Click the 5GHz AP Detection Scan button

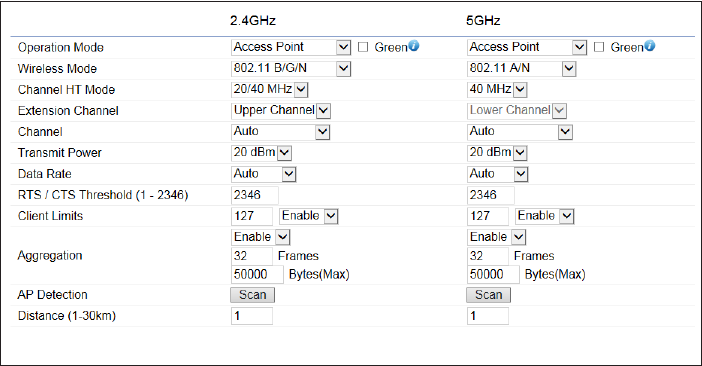pyautogui.click(x=488, y=295)
